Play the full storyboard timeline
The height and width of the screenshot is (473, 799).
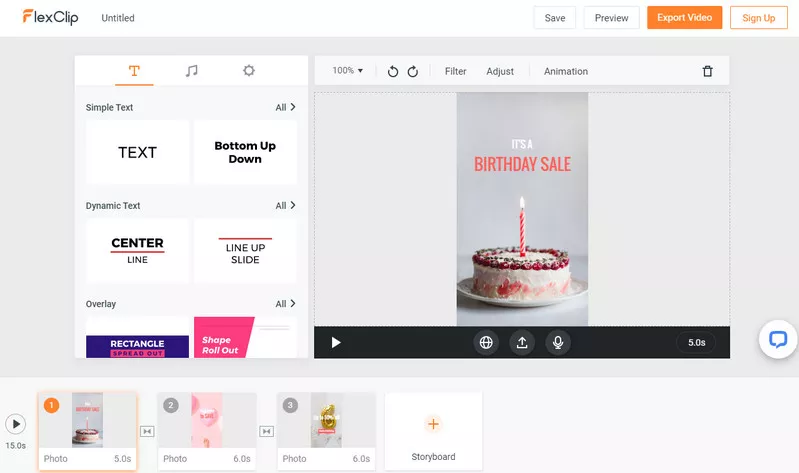pos(16,424)
